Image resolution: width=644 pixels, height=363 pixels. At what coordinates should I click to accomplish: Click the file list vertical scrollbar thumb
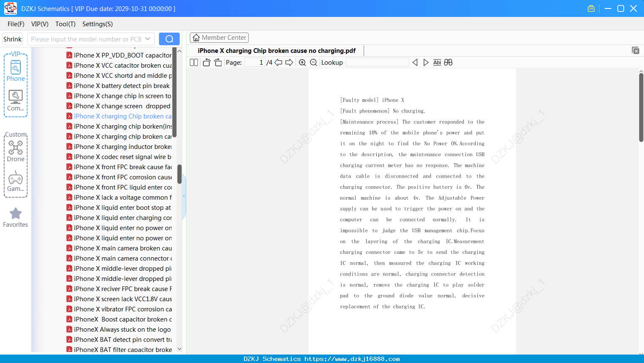click(179, 174)
